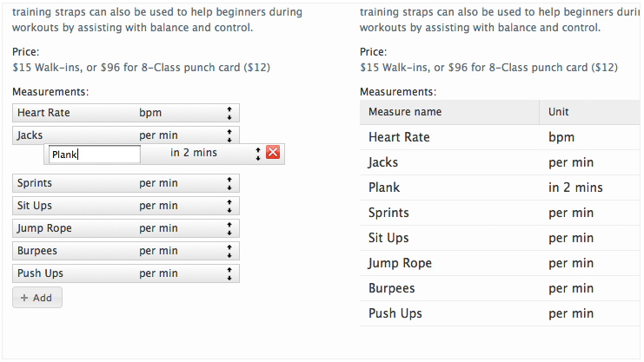
Task: Click the reorder handle on Burpees row
Action: click(229, 251)
